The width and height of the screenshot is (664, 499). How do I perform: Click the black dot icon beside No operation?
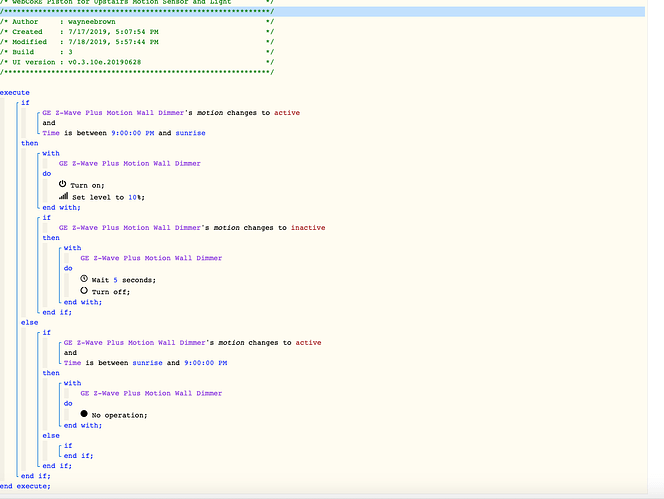coord(84,414)
